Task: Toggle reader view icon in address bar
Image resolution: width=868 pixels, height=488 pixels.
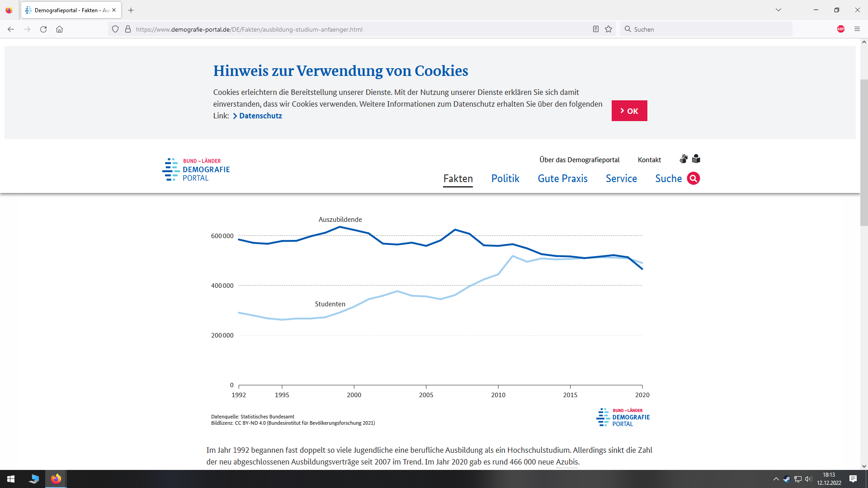Action: pos(596,29)
